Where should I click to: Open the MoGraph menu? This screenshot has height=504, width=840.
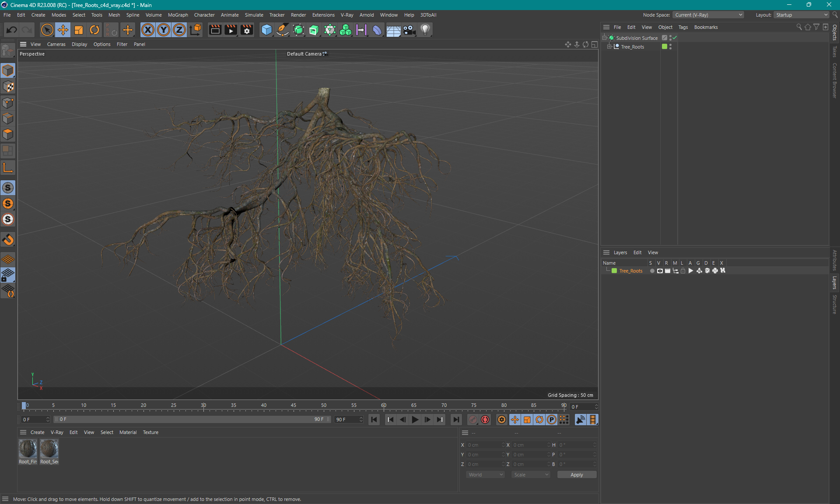pyautogui.click(x=178, y=15)
